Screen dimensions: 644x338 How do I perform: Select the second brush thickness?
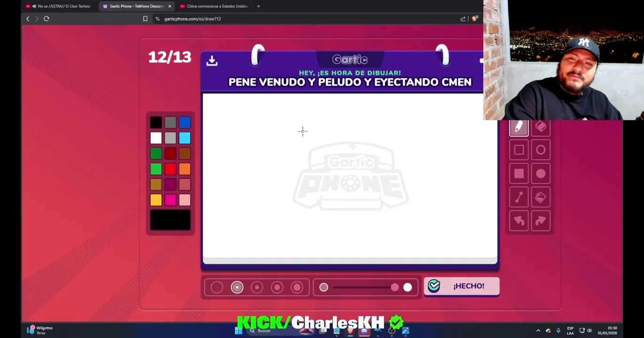(237, 287)
